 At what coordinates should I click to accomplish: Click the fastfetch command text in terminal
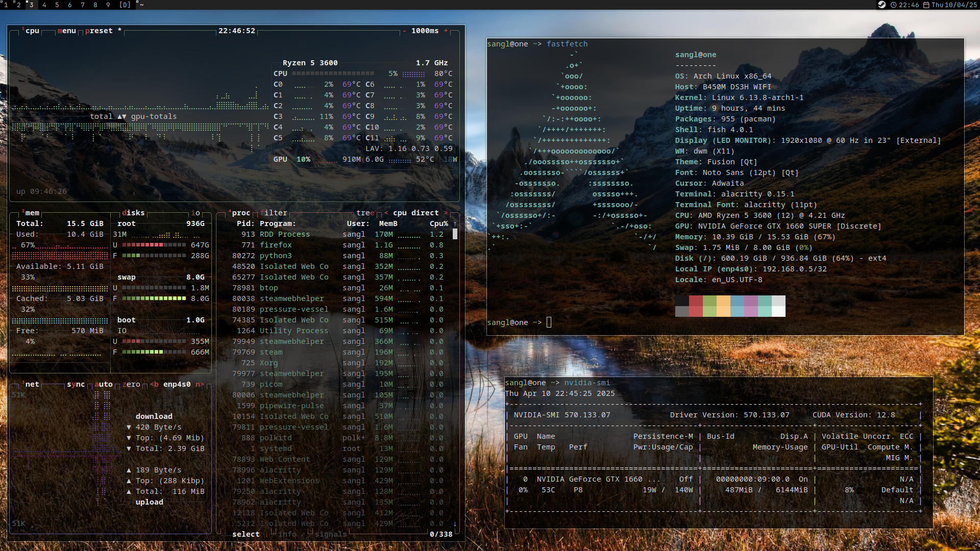(x=567, y=44)
